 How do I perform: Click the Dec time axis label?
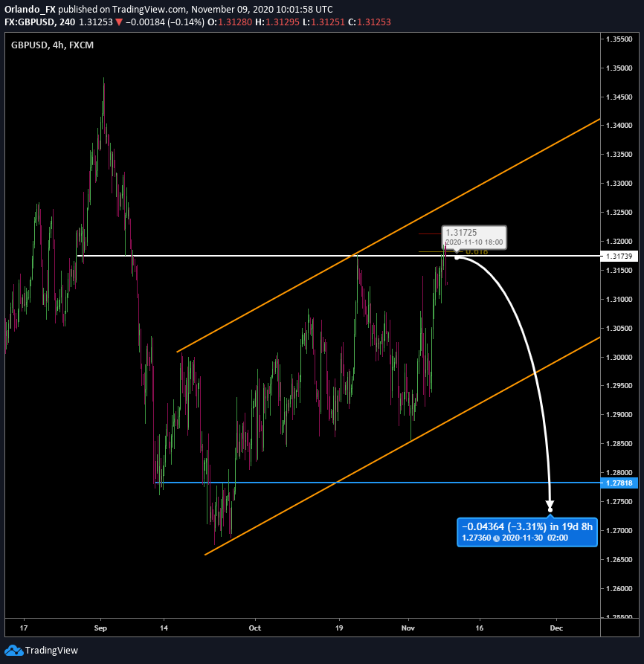tap(556, 628)
